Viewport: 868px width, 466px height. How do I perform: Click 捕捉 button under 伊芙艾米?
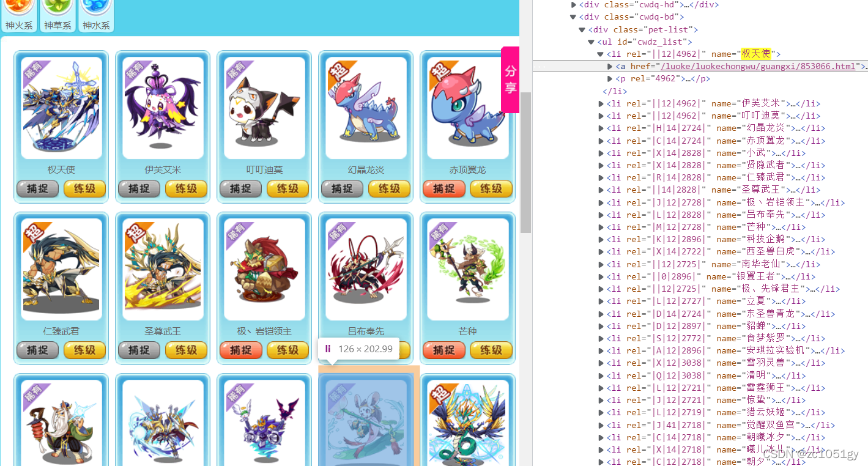point(139,189)
